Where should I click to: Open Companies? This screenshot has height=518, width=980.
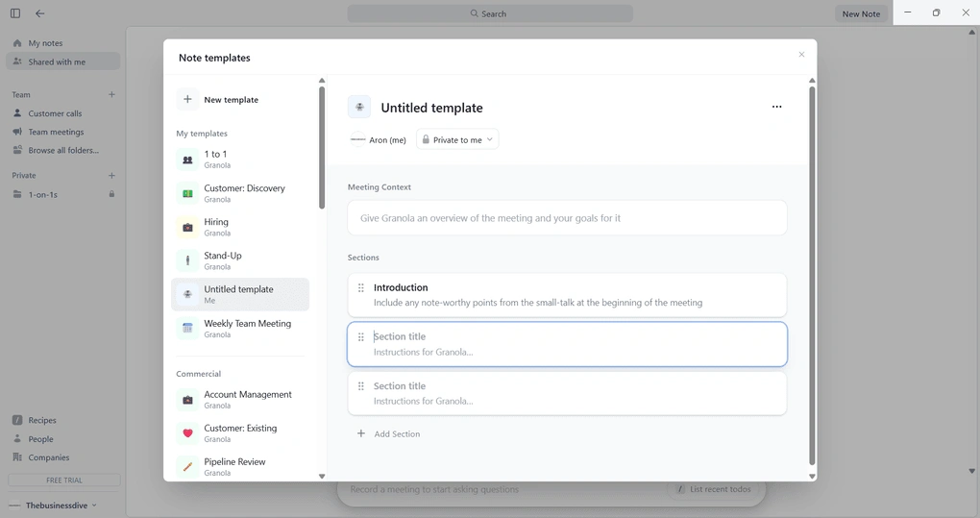coord(62,457)
